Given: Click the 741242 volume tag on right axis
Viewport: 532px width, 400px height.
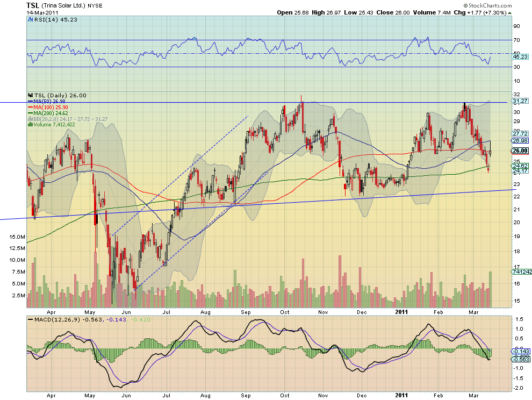Looking at the screenshot, I should click(522, 272).
